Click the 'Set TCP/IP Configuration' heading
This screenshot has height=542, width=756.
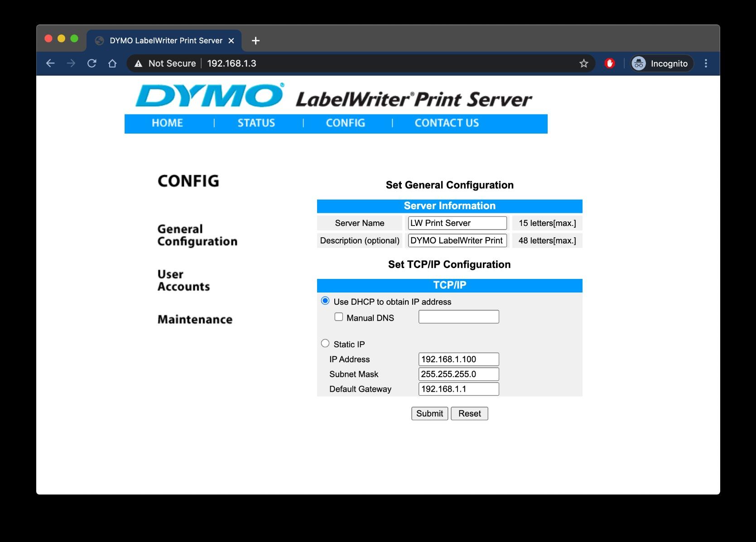(449, 264)
